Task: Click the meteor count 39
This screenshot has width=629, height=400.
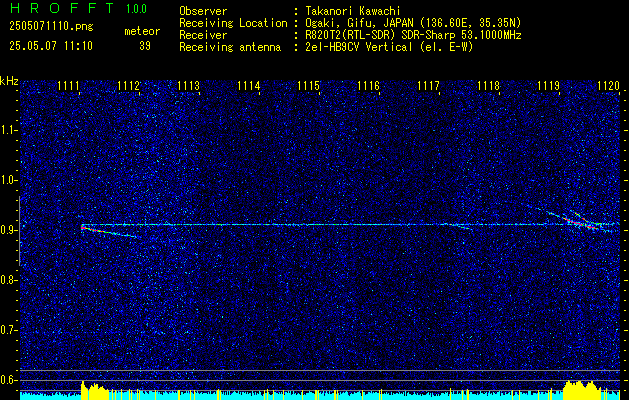Action: click(145, 46)
